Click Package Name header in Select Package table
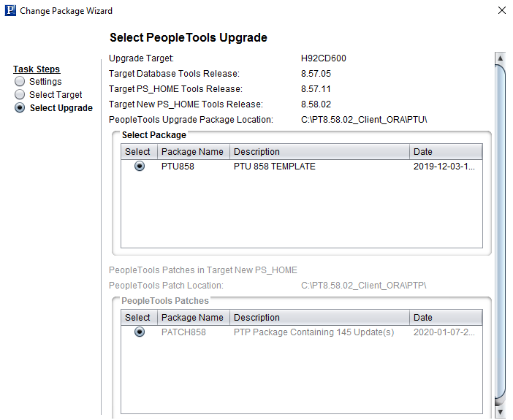 194,152
